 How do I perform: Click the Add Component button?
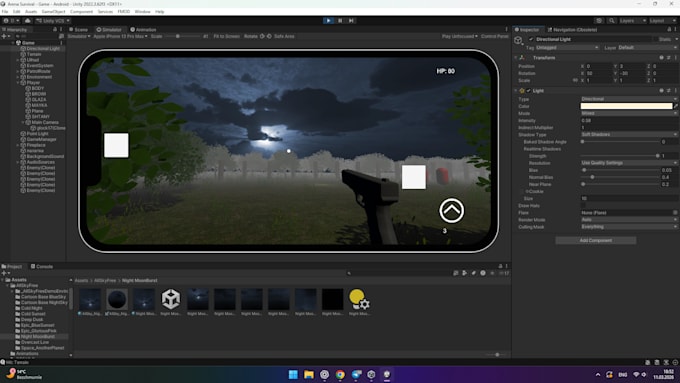coord(595,240)
